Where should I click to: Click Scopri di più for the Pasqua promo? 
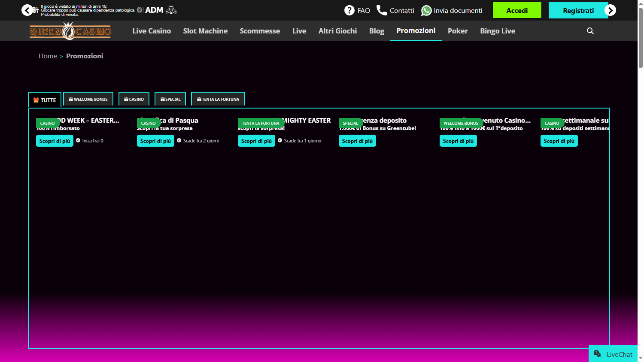(155, 141)
